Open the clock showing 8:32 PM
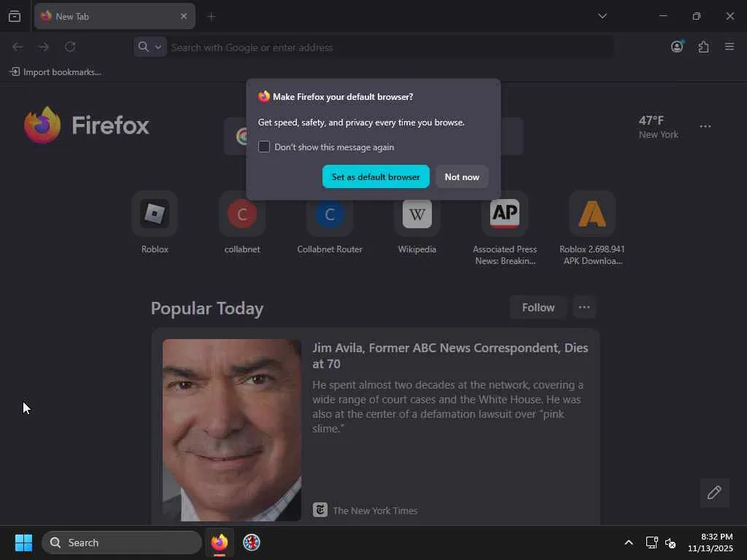The width and height of the screenshot is (747, 560). pos(711,542)
